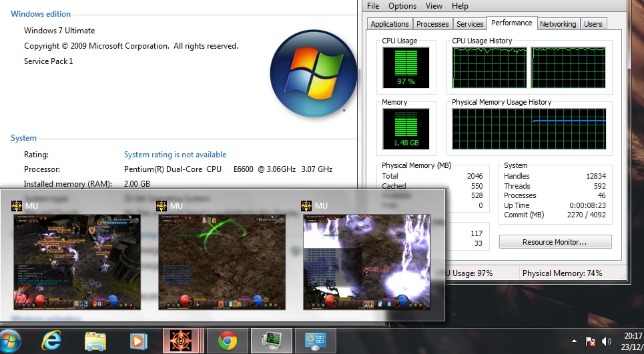The height and width of the screenshot is (354, 644).
Task: Open the File menu in Task Manager
Action: click(373, 6)
